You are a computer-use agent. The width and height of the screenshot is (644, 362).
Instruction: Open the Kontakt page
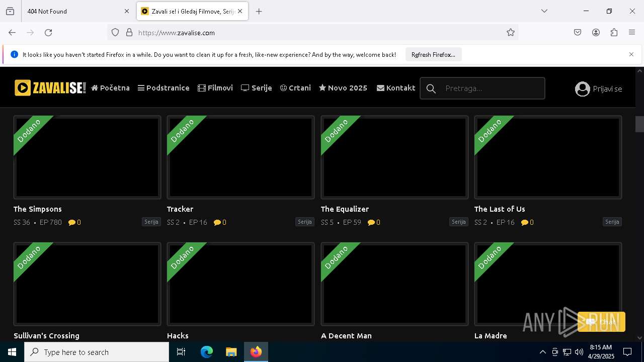point(396,88)
